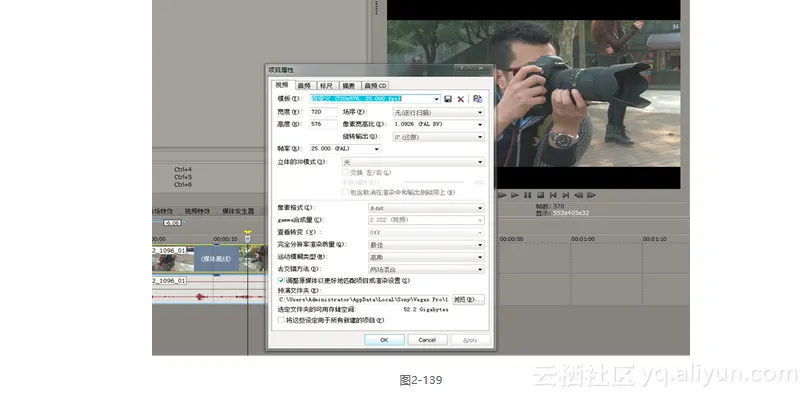Open the 媒体发生器 tab in the Vegas window
Viewport: 809px width, 398px height.
point(238,211)
